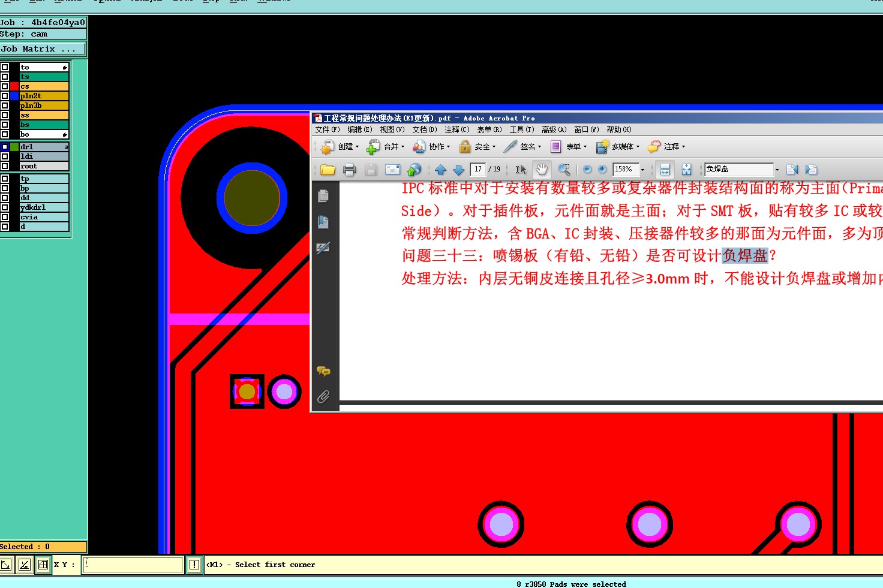Open the 工具(T) menu in Acrobat
The width and height of the screenshot is (883, 588).
pos(522,129)
